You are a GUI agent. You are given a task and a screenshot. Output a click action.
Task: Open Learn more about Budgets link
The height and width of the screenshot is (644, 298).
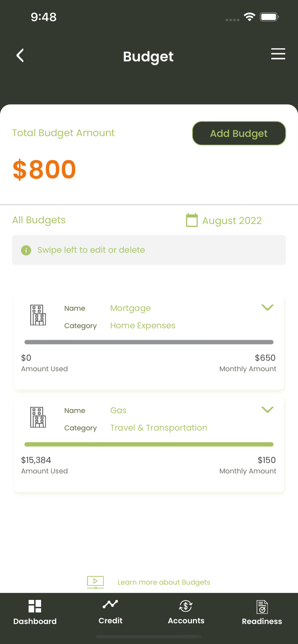(164, 582)
